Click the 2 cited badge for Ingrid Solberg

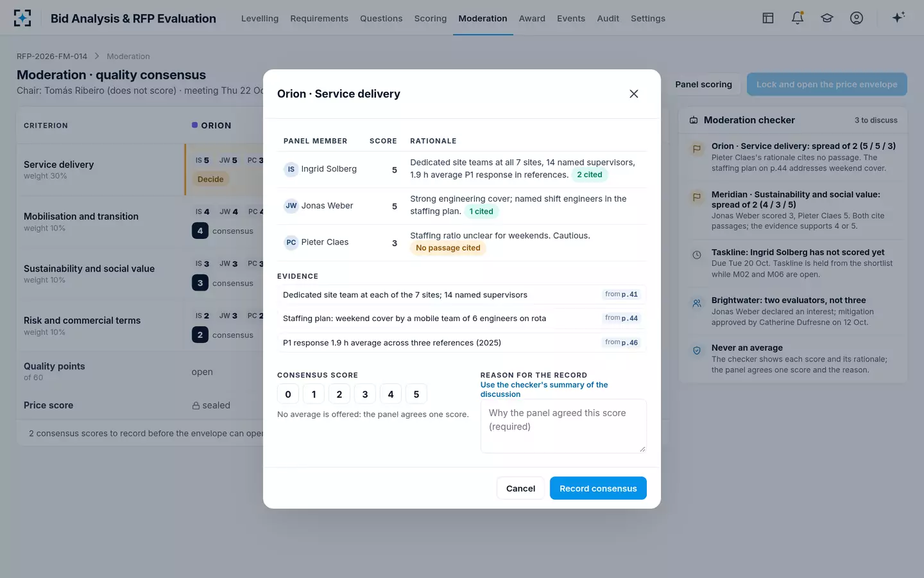pos(590,175)
